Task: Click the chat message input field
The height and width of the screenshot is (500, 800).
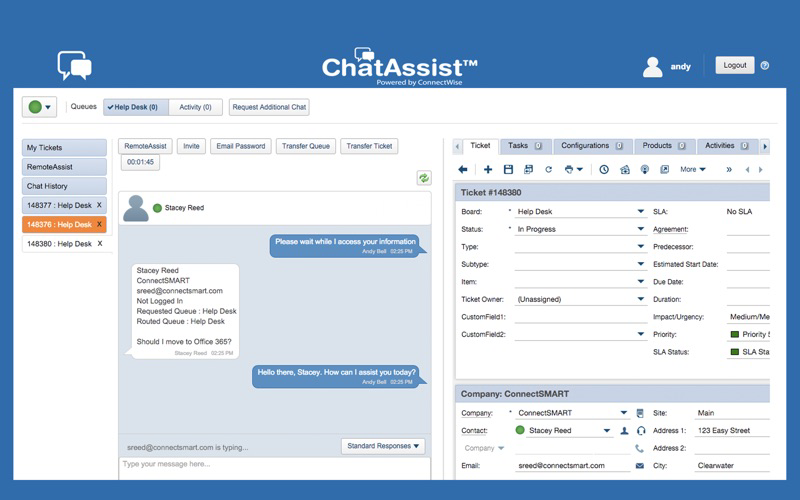Action: (274, 468)
